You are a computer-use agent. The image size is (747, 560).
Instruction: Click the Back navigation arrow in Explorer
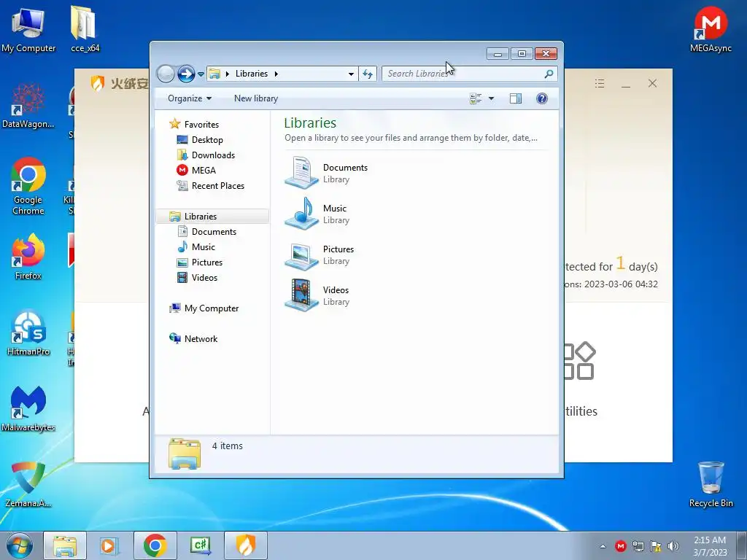coord(166,74)
